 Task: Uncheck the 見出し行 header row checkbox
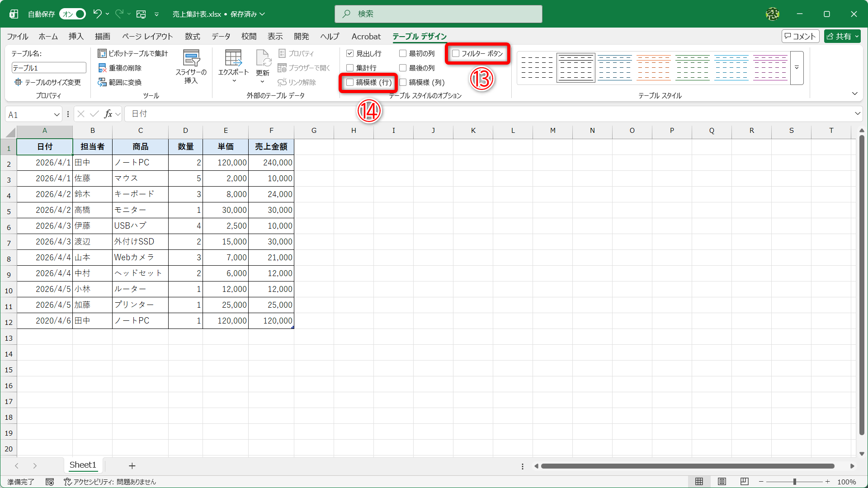[x=350, y=53]
